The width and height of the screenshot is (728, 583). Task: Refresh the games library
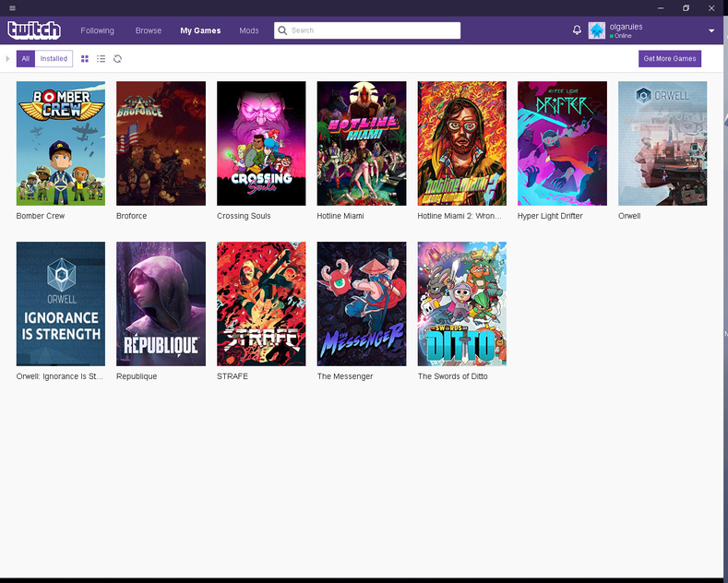(x=117, y=59)
